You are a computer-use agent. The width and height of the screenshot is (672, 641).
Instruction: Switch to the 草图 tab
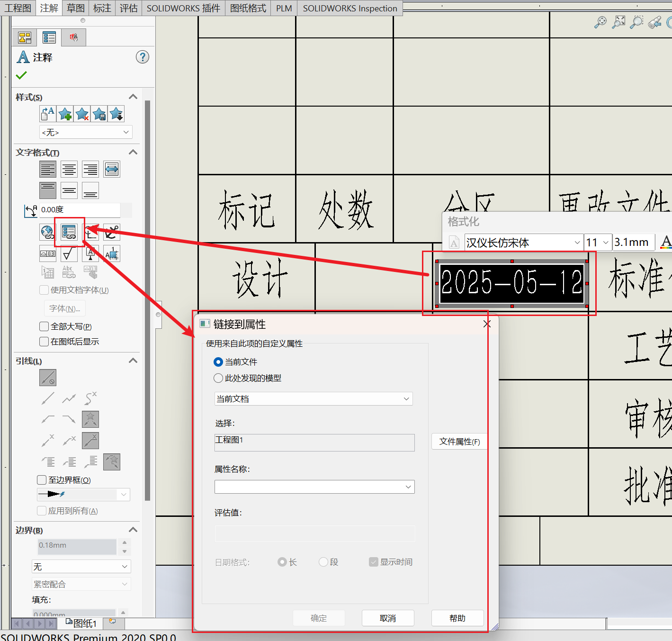pos(76,8)
